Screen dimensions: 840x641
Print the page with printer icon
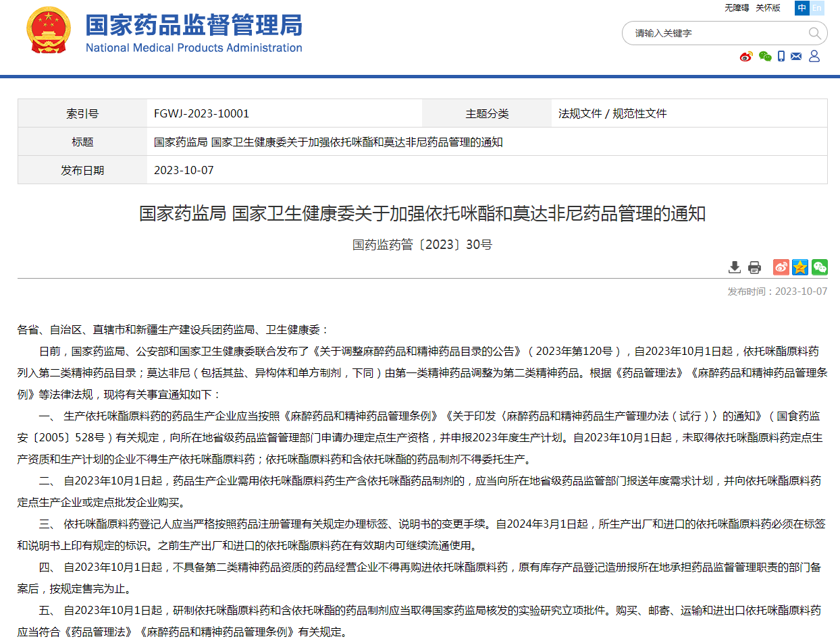click(754, 267)
